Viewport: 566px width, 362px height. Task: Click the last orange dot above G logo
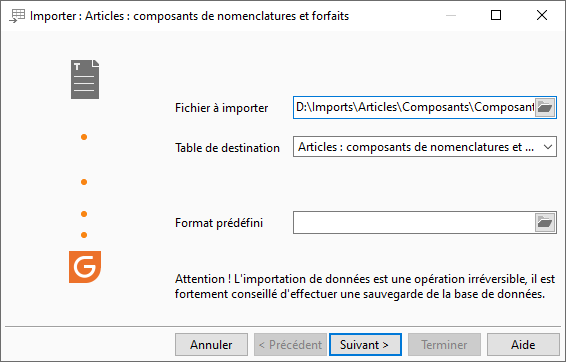pyautogui.click(x=84, y=235)
